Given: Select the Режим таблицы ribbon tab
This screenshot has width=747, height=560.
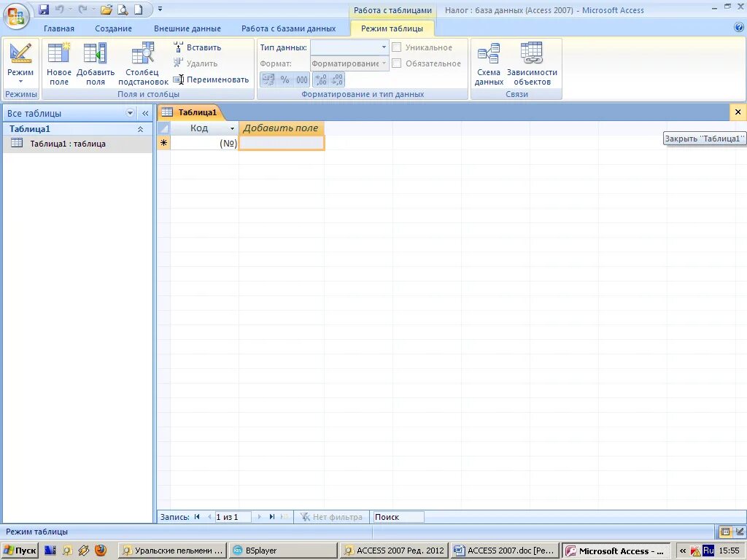Looking at the screenshot, I should click(x=392, y=28).
